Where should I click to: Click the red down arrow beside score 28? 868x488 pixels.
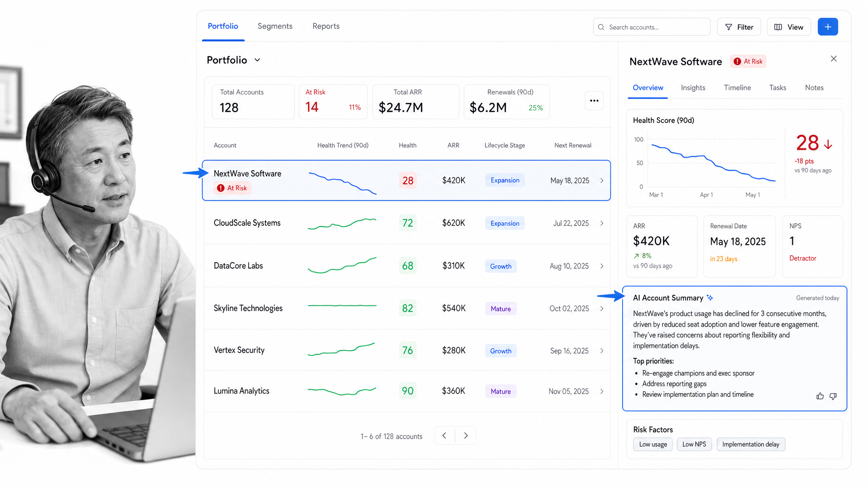[828, 144]
